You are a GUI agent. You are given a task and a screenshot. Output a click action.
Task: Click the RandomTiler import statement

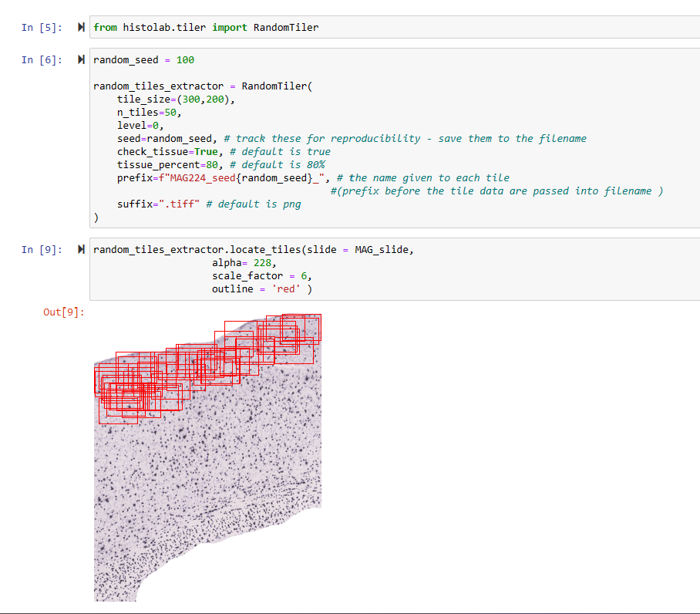(204, 27)
